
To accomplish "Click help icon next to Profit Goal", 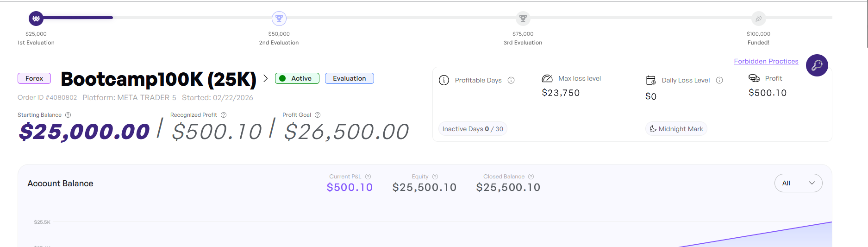I will (318, 115).
